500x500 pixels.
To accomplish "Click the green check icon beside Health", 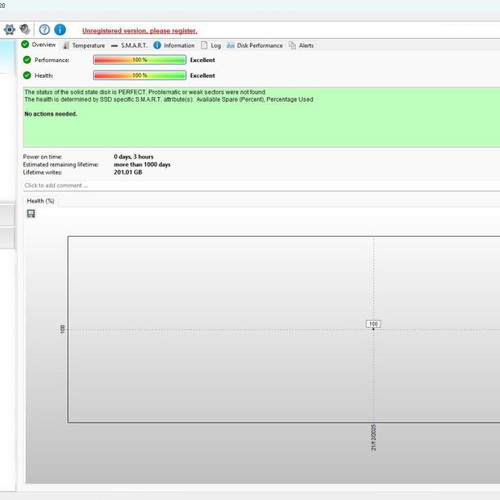I will click(x=27, y=75).
